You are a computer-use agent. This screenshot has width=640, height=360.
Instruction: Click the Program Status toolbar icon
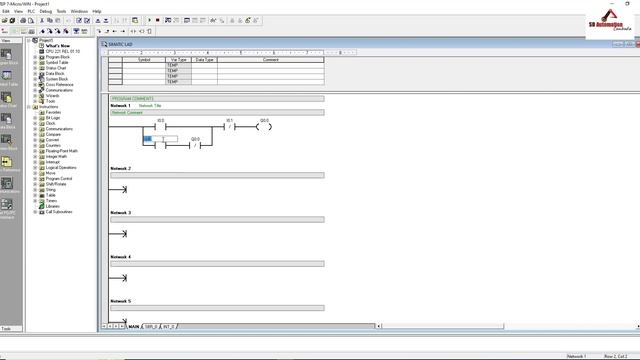click(x=168, y=20)
